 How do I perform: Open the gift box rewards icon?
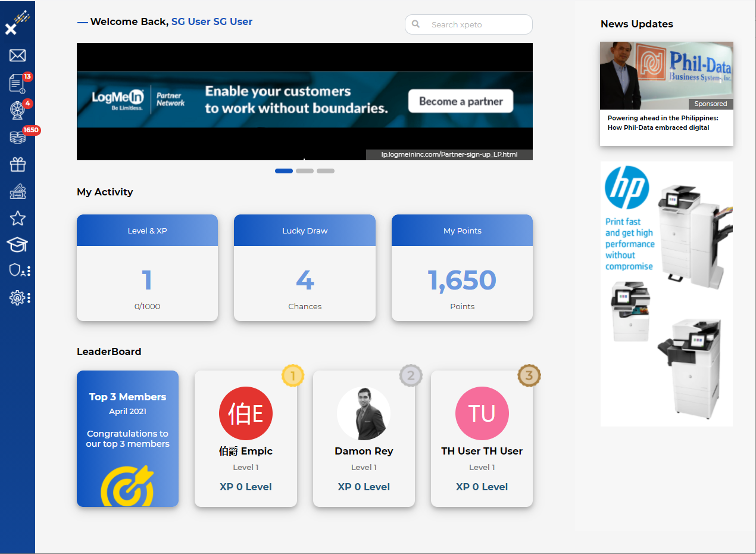pos(17,164)
